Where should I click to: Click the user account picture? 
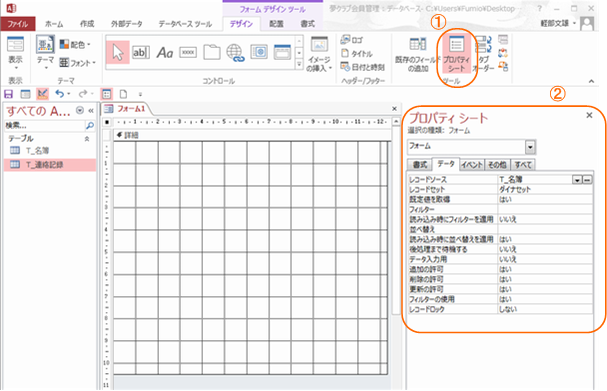click(587, 23)
